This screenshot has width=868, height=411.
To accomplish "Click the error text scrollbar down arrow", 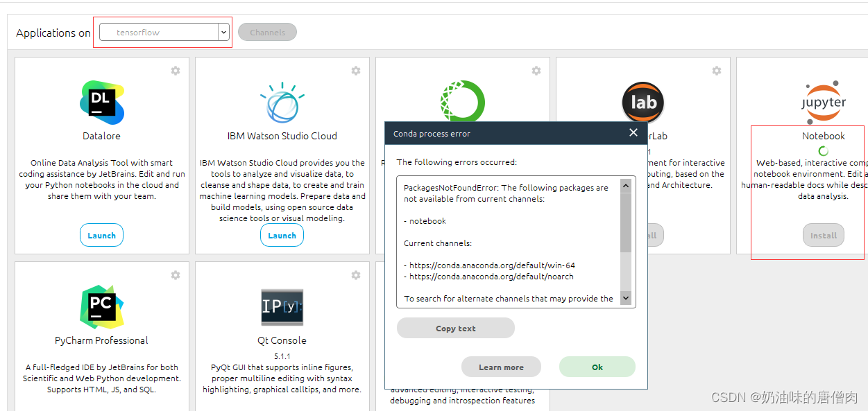I will (x=625, y=298).
